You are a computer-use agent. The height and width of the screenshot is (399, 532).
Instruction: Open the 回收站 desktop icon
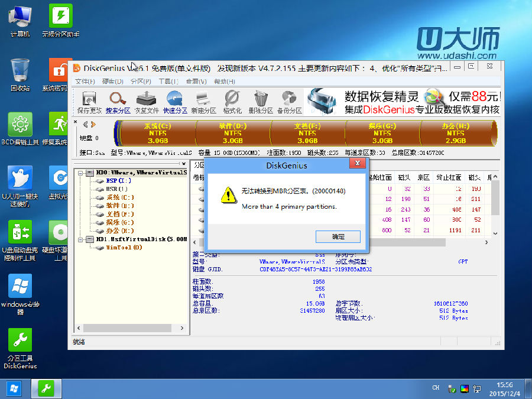pyautogui.click(x=20, y=75)
